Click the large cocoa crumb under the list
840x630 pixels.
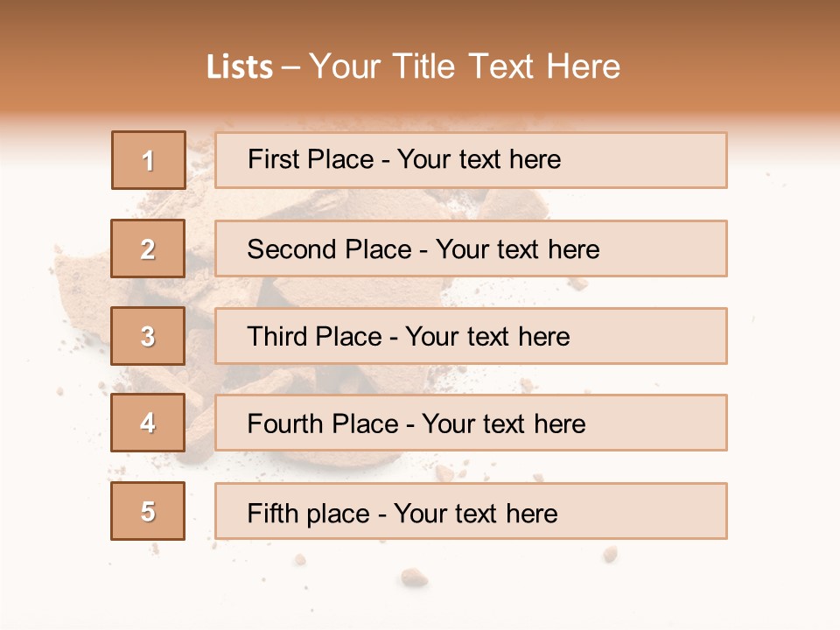(x=414, y=577)
